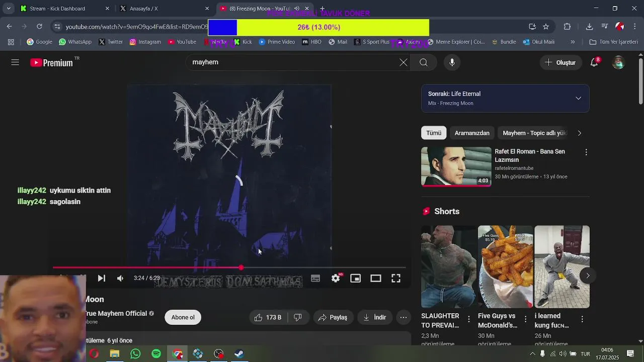Open the YouTube account avatar menu
The image size is (644, 362).
(x=618, y=62)
